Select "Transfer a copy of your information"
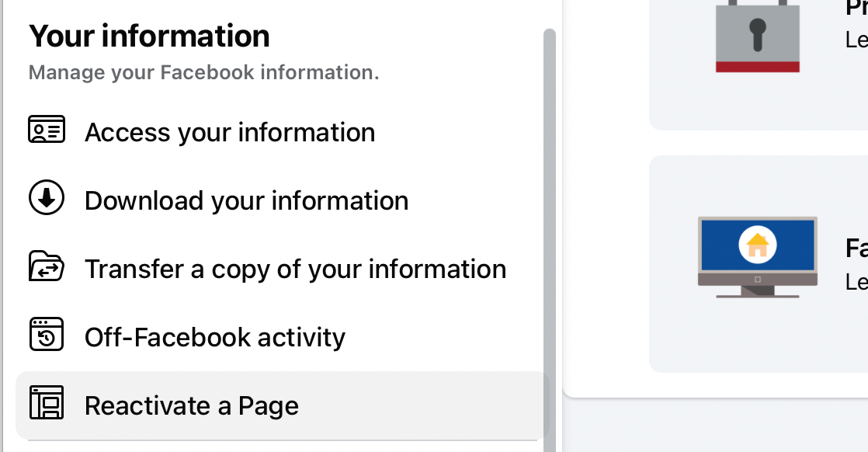The image size is (868, 452). coord(296,268)
